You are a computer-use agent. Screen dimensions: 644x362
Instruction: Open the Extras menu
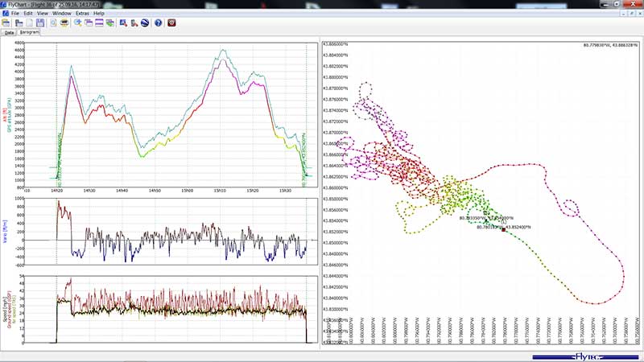point(82,14)
